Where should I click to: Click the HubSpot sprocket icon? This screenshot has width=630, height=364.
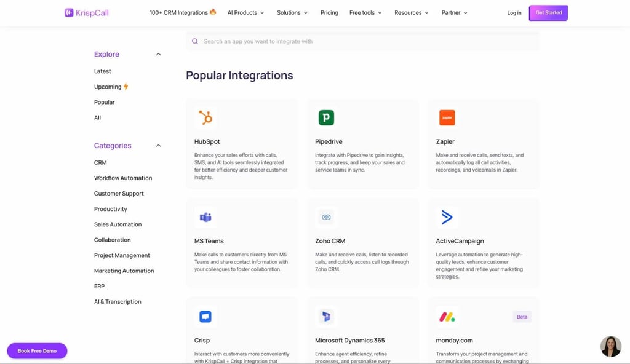[x=205, y=117]
